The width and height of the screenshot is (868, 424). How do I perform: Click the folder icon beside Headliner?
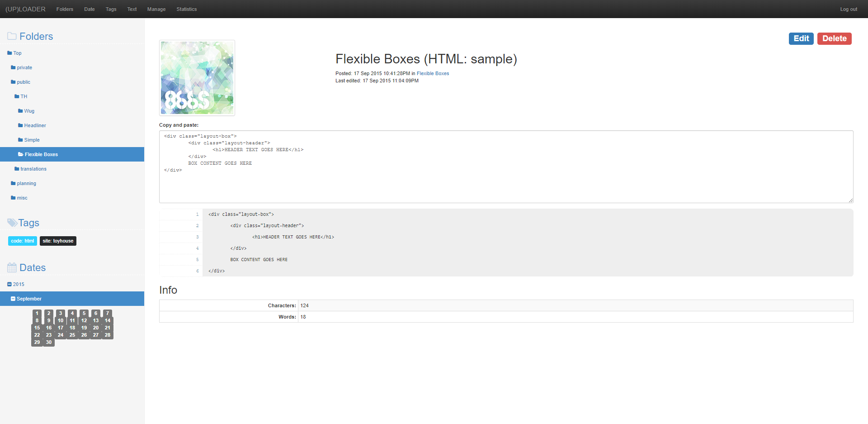click(x=20, y=125)
